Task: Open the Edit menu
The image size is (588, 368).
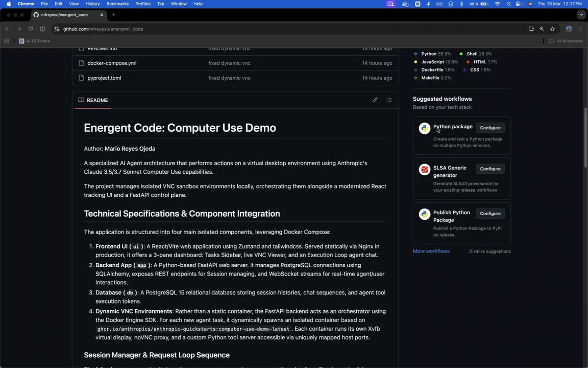Action: [x=59, y=4]
